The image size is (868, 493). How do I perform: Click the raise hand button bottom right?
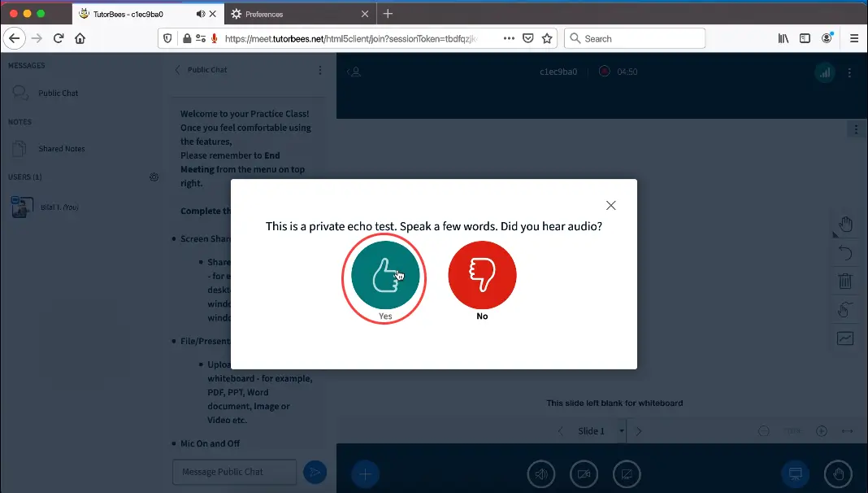tap(837, 473)
